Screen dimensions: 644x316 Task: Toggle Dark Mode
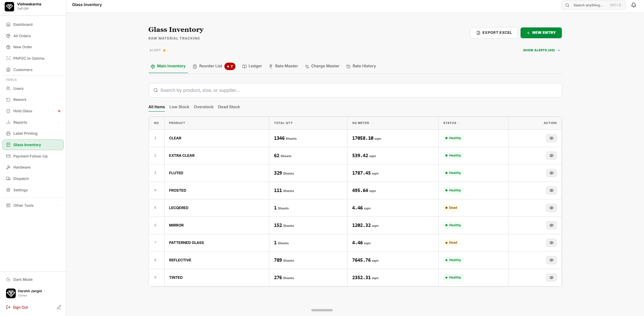pyautogui.click(x=33, y=279)
